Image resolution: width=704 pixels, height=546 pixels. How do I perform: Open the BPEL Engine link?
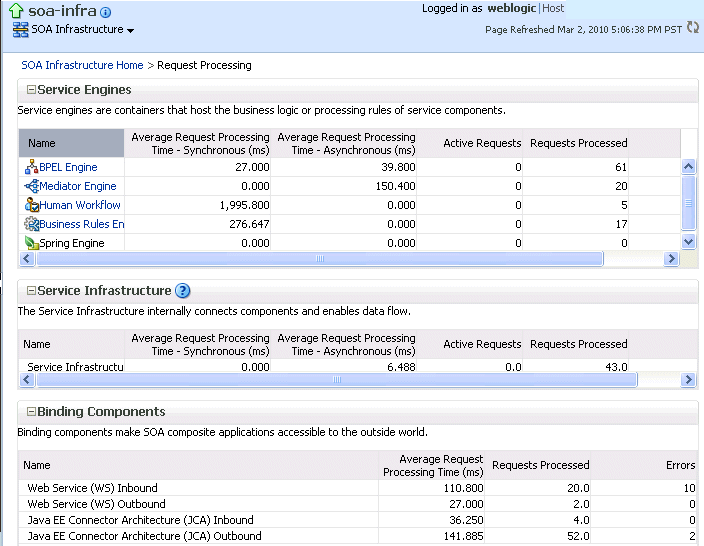coord(68,167)
